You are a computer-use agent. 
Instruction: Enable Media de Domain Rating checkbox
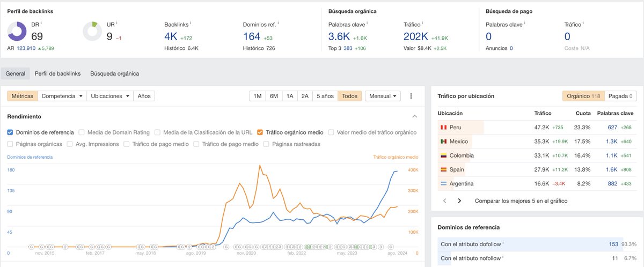(82, 132)
